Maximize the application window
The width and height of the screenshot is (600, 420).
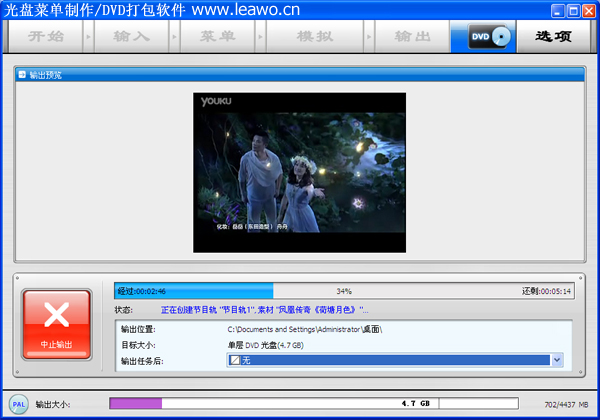click(573, 11)
